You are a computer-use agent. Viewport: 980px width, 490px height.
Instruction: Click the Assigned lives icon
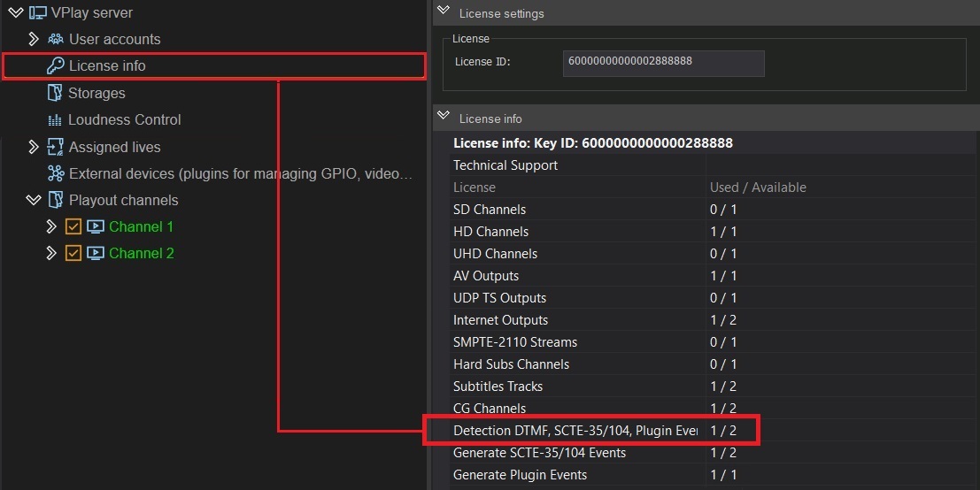point(55,147)
